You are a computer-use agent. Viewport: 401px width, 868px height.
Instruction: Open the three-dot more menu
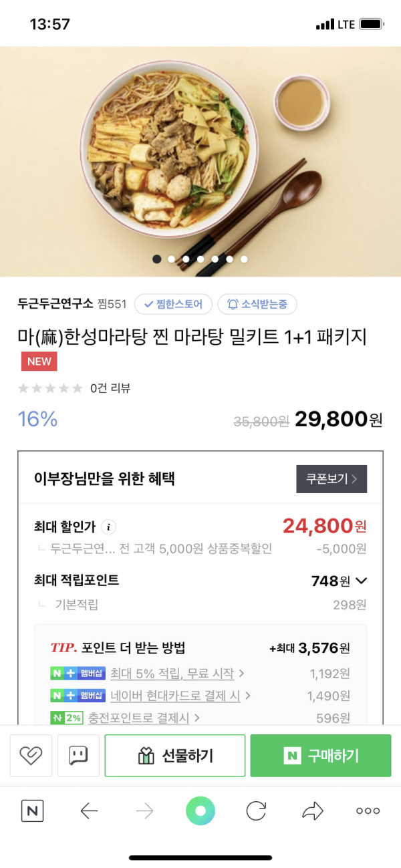(368, 811)
